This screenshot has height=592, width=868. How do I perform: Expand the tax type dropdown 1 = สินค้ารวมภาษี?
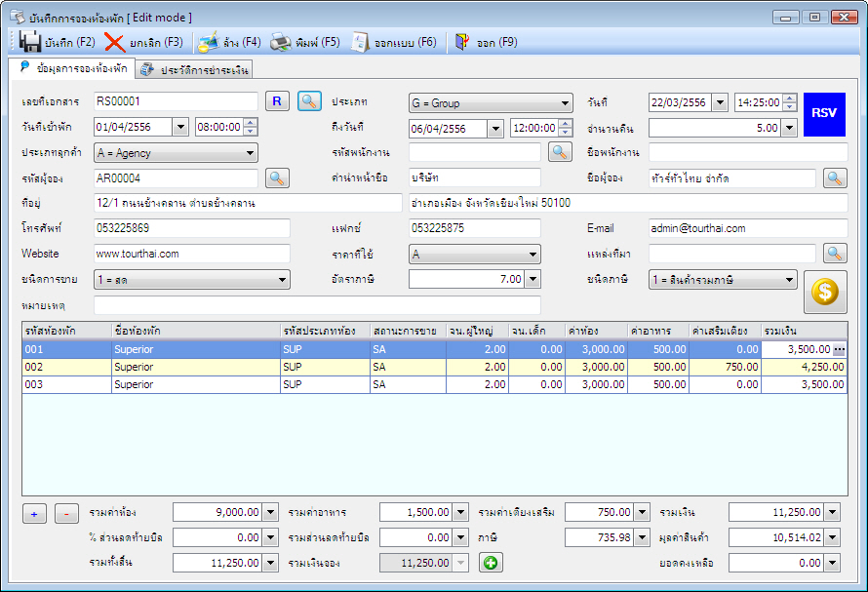pyautogui.click(x=789, y=280)
